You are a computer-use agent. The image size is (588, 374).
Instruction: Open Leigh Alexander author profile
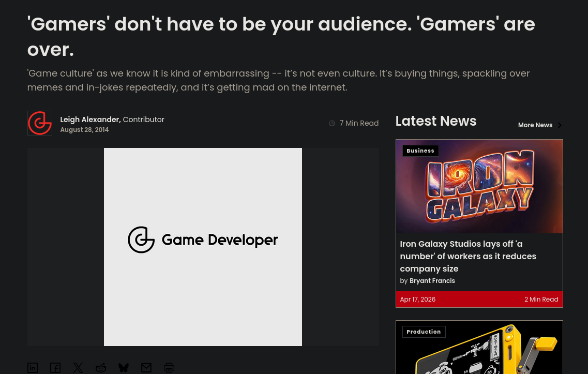point(91,119)
